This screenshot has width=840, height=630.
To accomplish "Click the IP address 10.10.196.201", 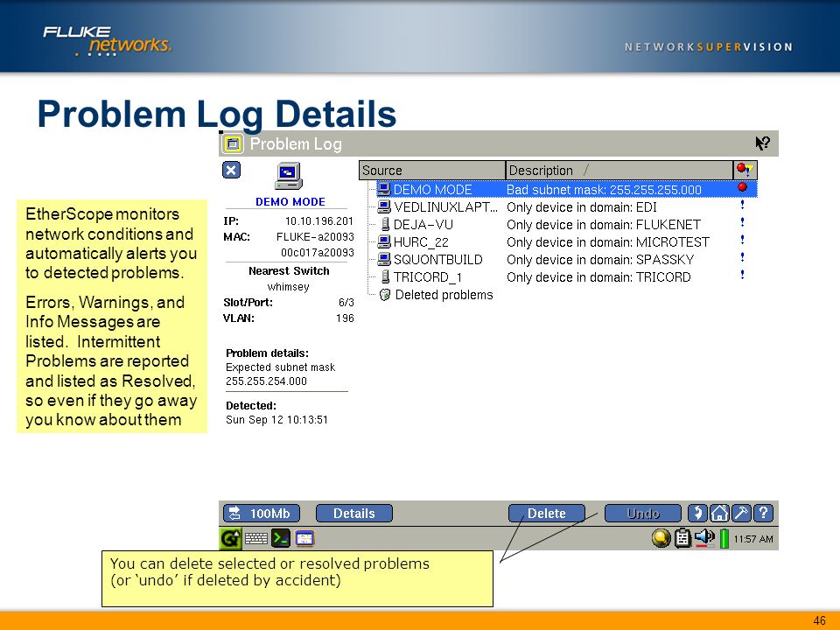I will 319,220.
